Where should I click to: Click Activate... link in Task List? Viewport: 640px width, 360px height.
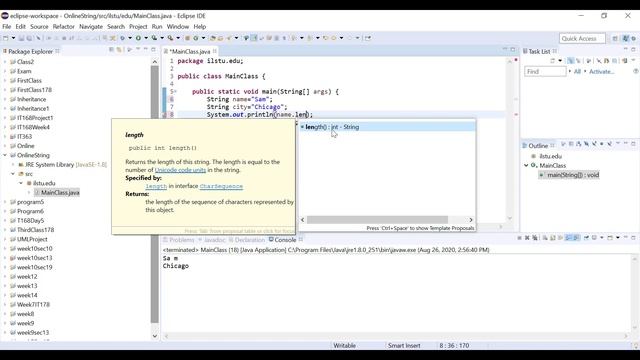[x=602, y=71]
